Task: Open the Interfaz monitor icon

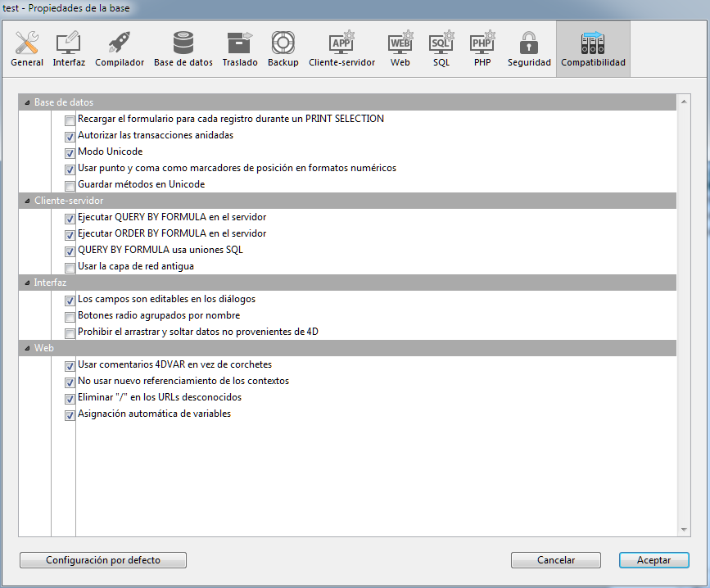Action: (68, 43)
